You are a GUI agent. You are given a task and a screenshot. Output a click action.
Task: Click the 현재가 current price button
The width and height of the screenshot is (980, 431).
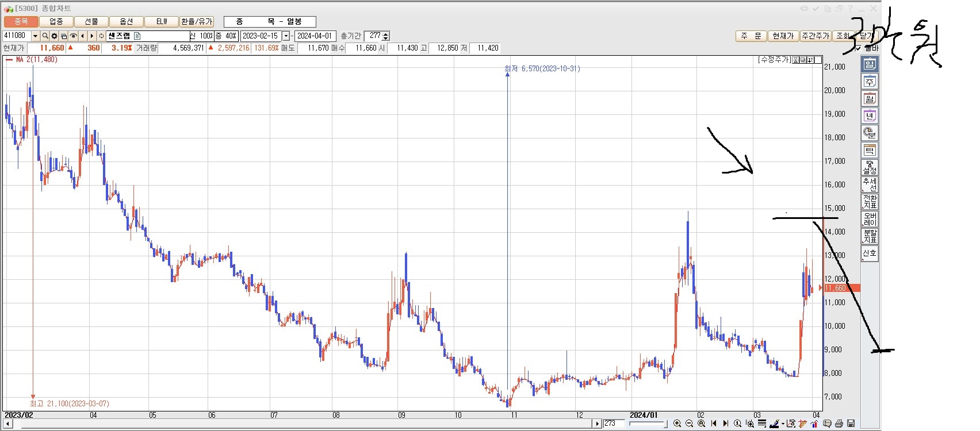click(783, 36)
